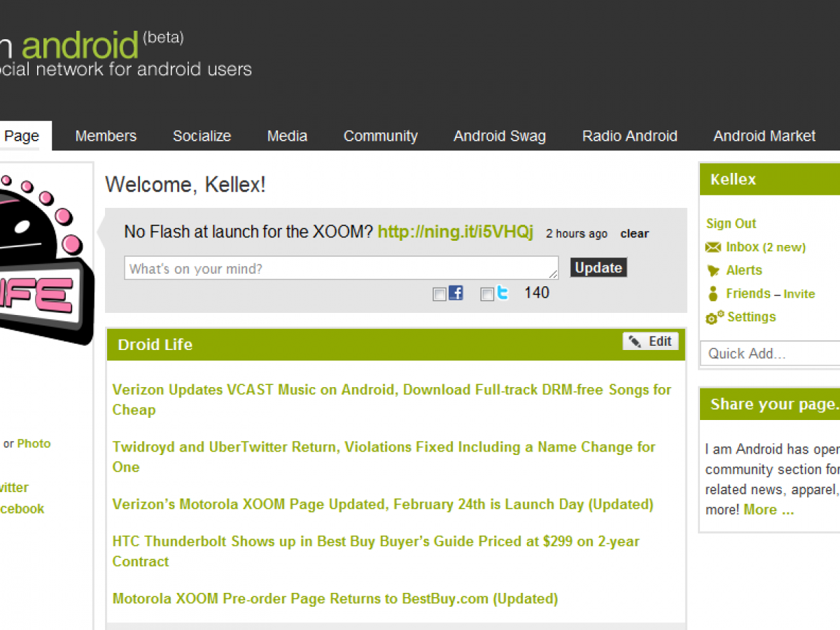Viewport: 840px width, 630px height.
Task: Click inside What's on your mind field
Action: coord(341,268)
